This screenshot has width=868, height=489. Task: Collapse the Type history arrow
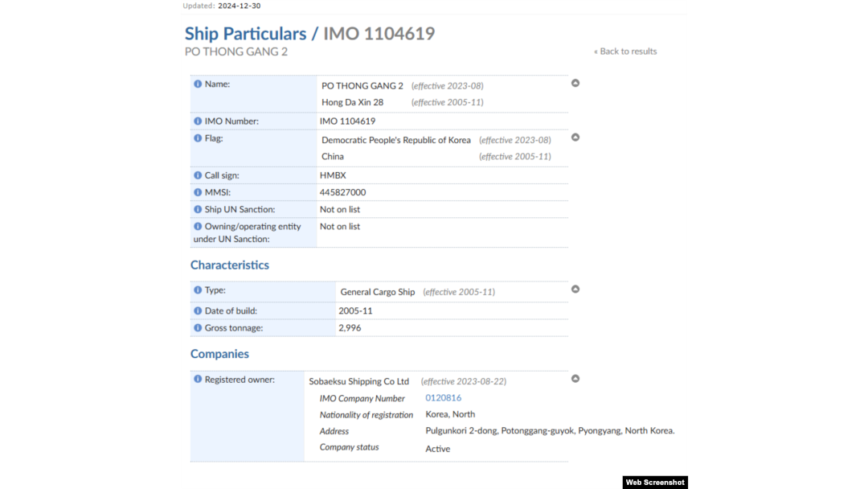point(575,289)
